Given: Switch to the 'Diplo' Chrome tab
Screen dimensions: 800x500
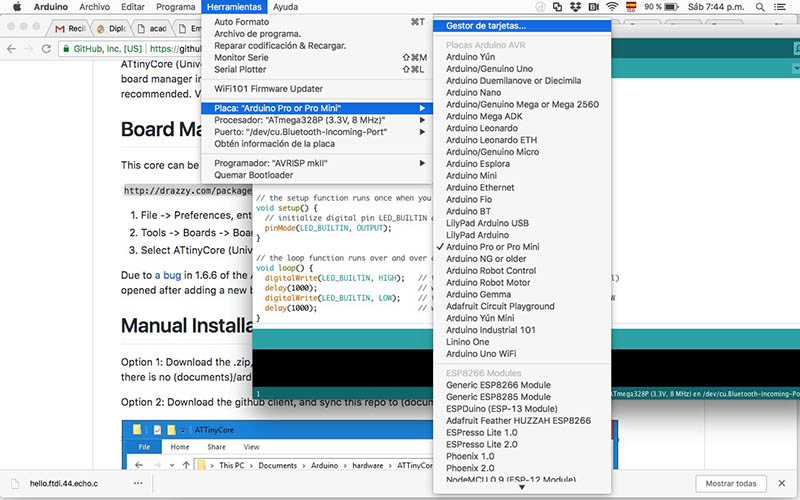Looking at the screenshot, I should 112,29.
